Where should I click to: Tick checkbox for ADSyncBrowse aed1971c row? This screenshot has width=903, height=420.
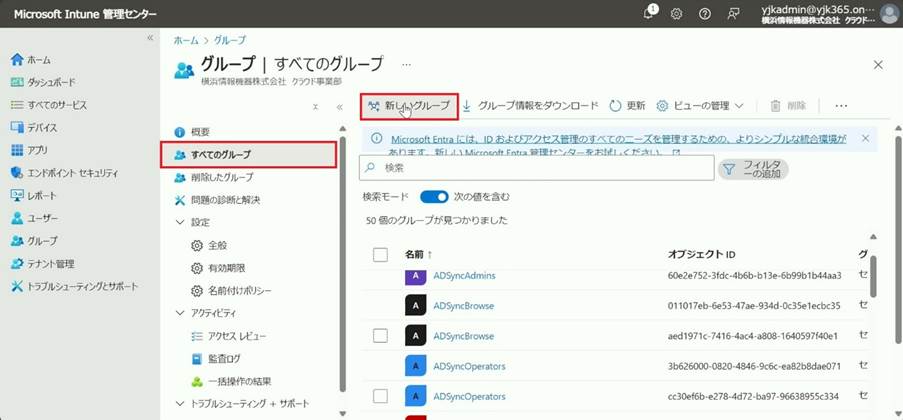[x=380, y=336]
